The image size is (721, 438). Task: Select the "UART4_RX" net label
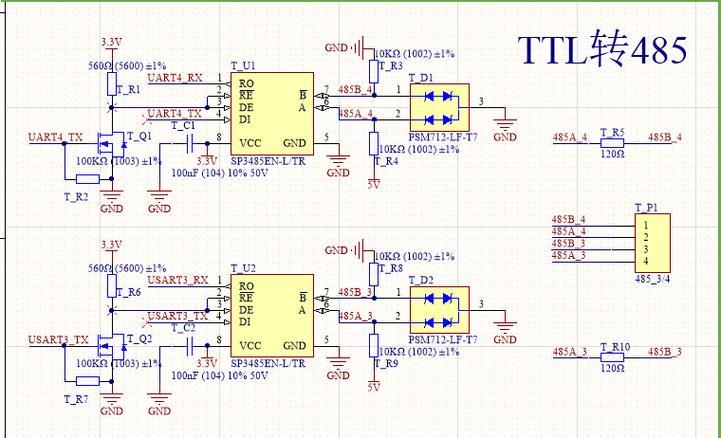click(175, 77)
